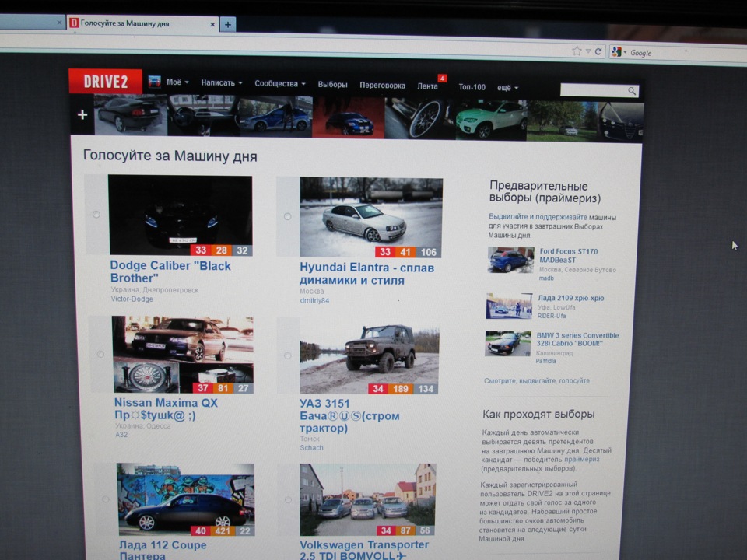Open a new browser tab with plus button

pos(228,24)
